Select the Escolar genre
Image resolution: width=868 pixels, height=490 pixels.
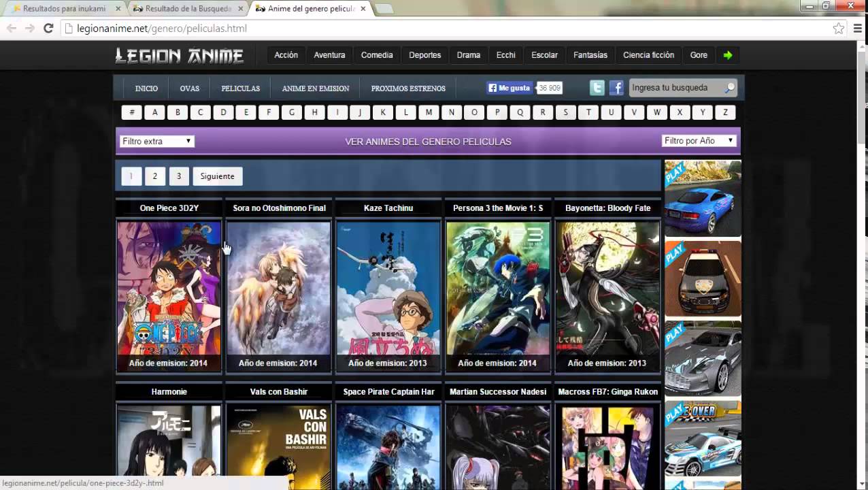pyautogui.click(x=544, y=55)
